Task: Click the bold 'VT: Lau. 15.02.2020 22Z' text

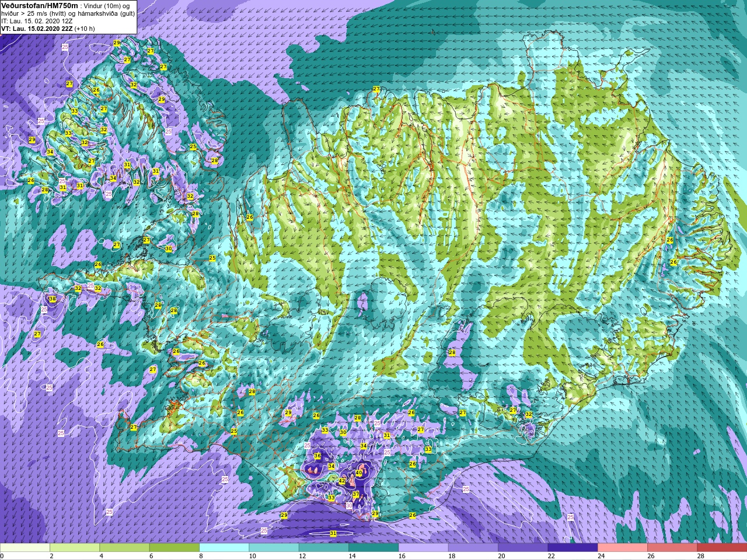Action: click(37, 28)
